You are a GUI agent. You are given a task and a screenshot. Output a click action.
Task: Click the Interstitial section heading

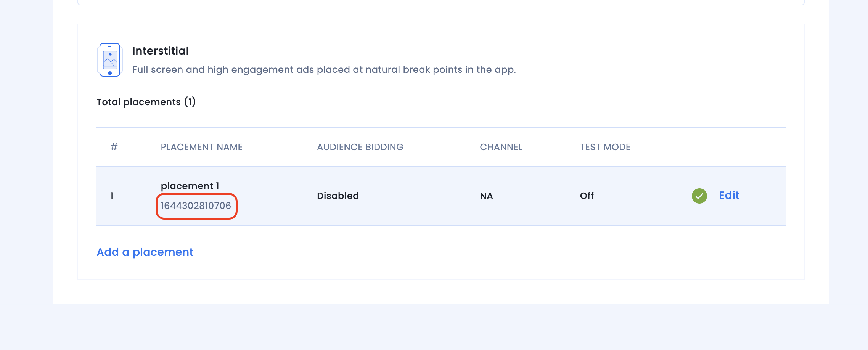coord(161,51)
